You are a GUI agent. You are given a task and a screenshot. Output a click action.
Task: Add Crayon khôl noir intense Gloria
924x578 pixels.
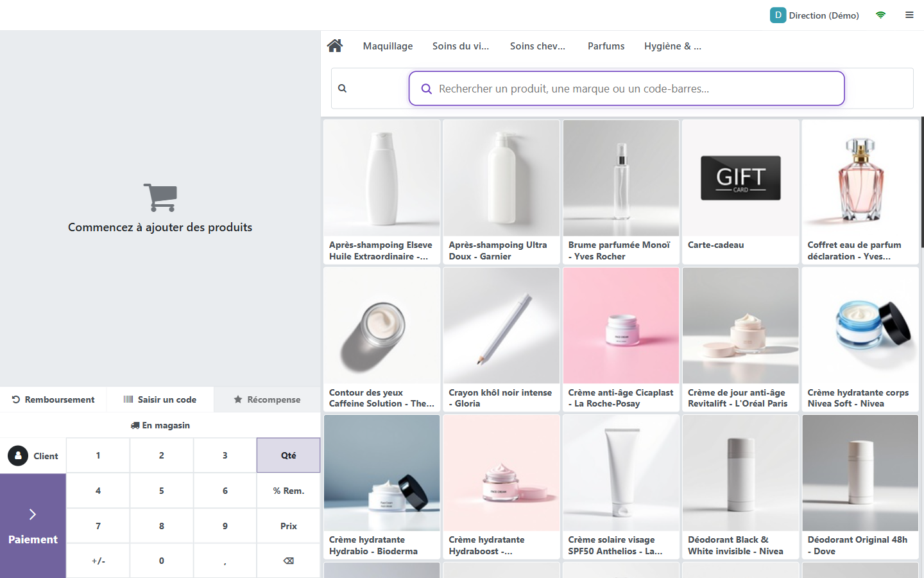coord(501,339)
